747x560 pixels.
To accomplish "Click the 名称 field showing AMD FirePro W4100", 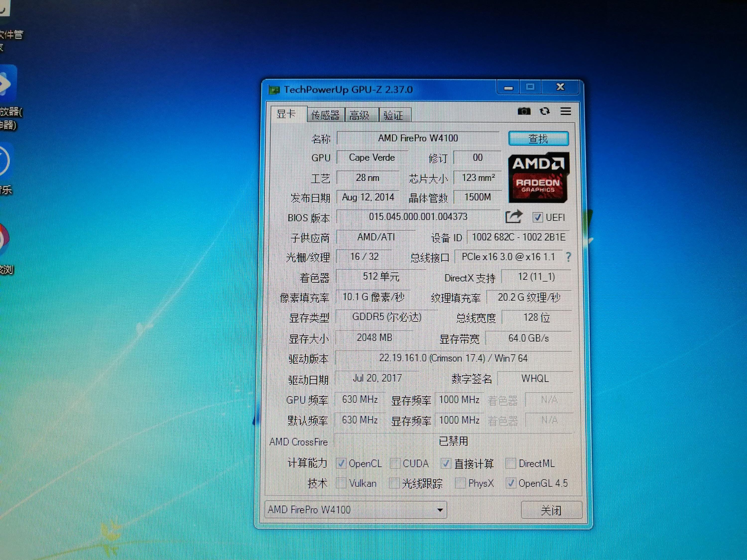I will tap(418, 138).
